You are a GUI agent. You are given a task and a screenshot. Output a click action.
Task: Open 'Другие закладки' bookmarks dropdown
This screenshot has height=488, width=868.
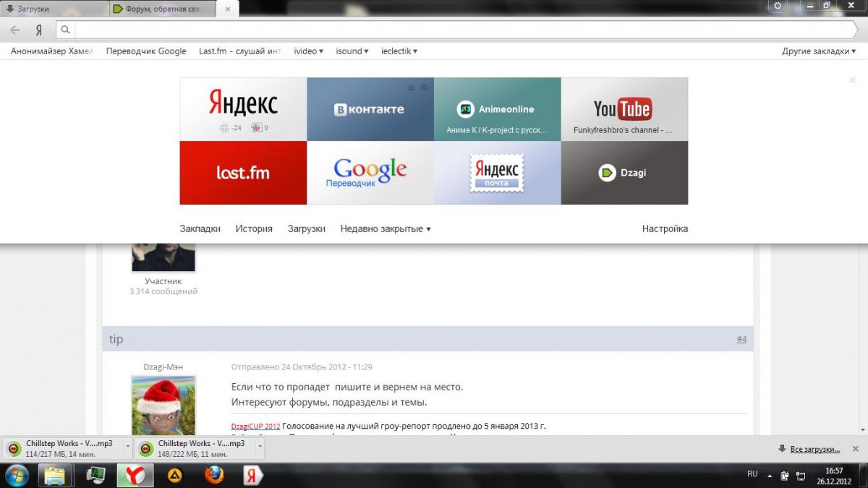[818, 51]
